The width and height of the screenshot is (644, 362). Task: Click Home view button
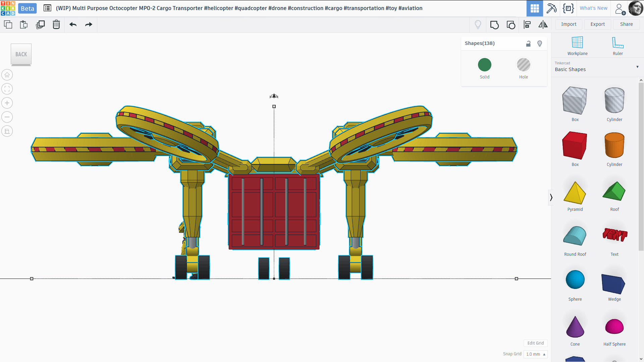[x=7, y=75]
